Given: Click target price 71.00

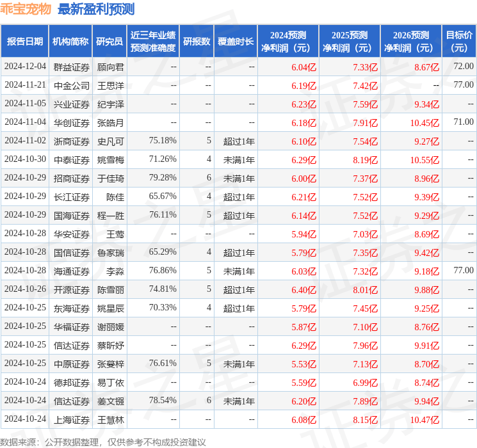Looking at the screenshot, I should click(x=464, y=122).
